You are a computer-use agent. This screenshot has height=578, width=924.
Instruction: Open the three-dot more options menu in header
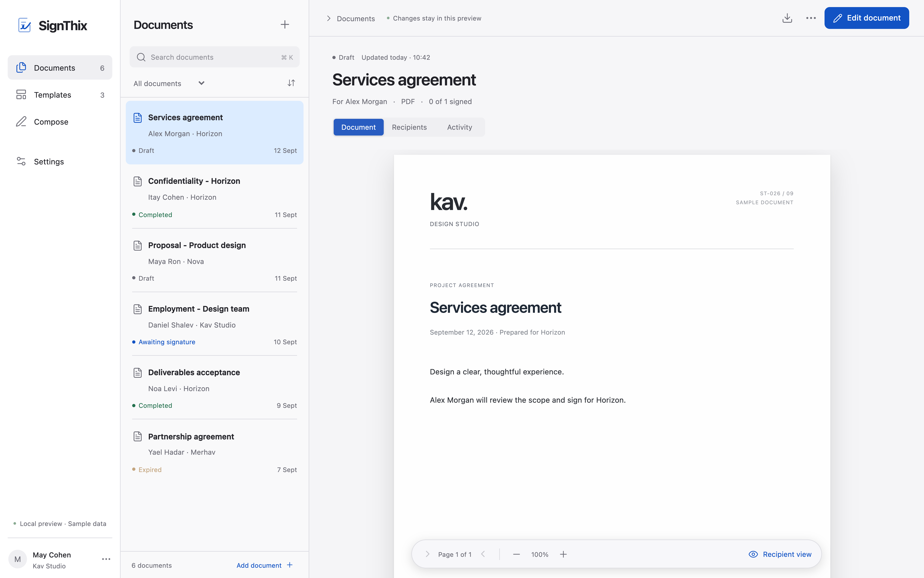pos(811,18)
